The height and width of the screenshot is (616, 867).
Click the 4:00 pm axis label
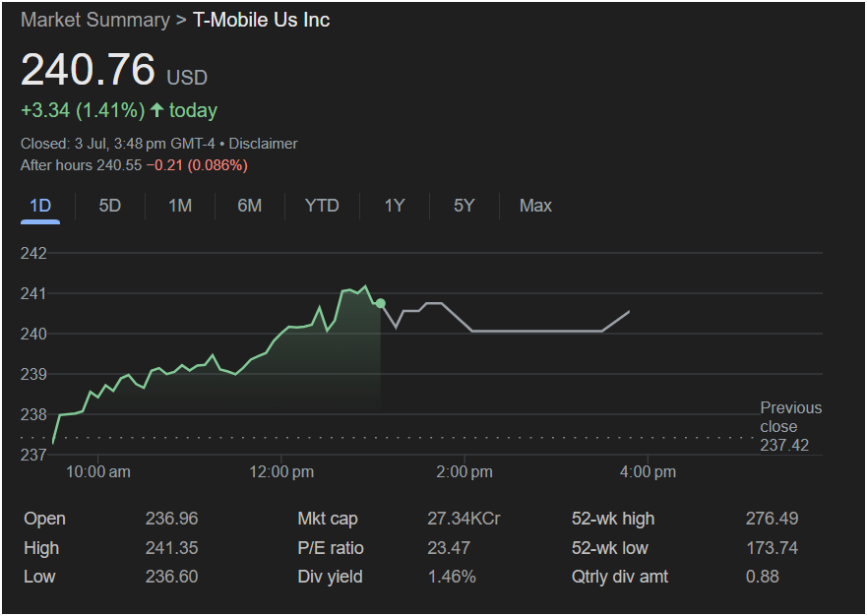click(x=648, y=471)
